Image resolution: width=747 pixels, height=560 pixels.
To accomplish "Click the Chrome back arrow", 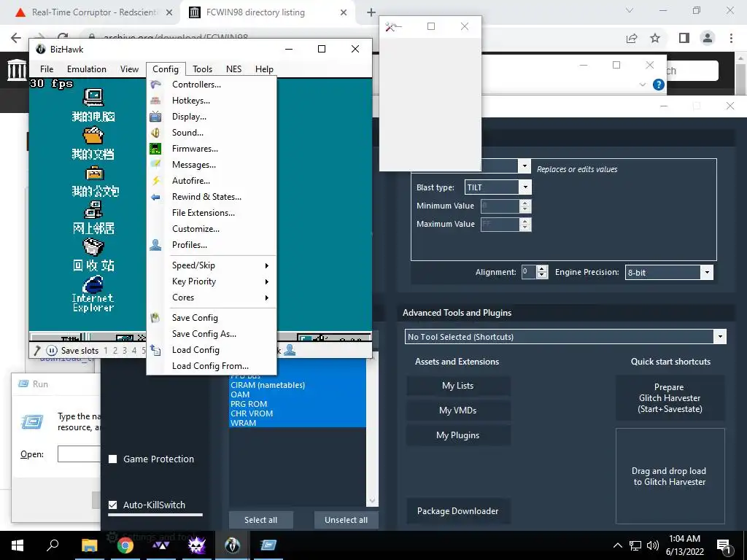I will point(16,38).
